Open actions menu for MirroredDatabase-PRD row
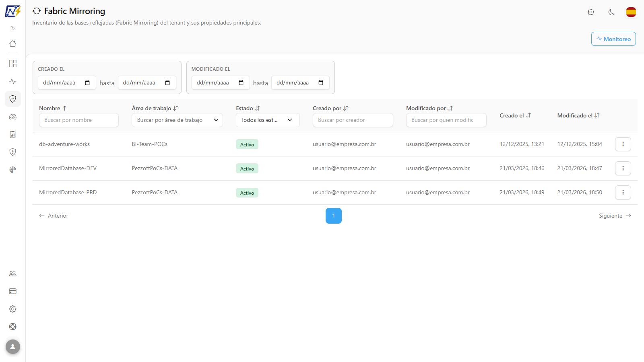This screenshot has width=644, height=362. point(623,192)
